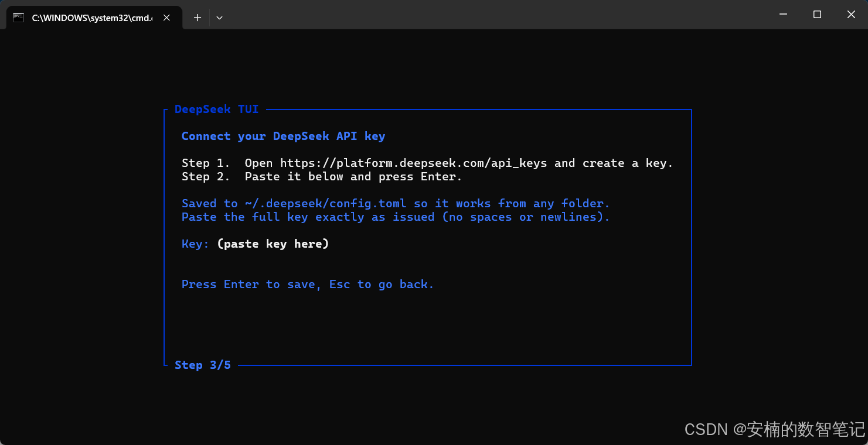Click the "Step 2." label
The width and height of the screenshot is (868, 445).
pos(206,177)
